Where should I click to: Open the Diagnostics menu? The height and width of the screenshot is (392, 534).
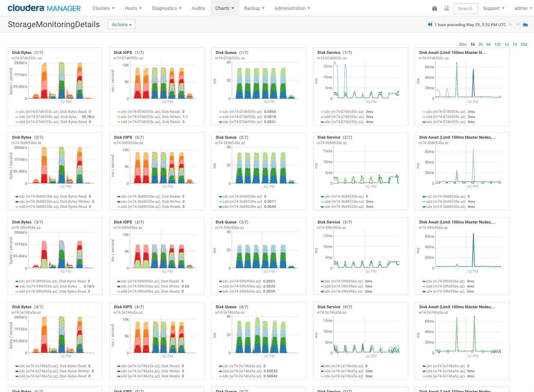point(167,8)
